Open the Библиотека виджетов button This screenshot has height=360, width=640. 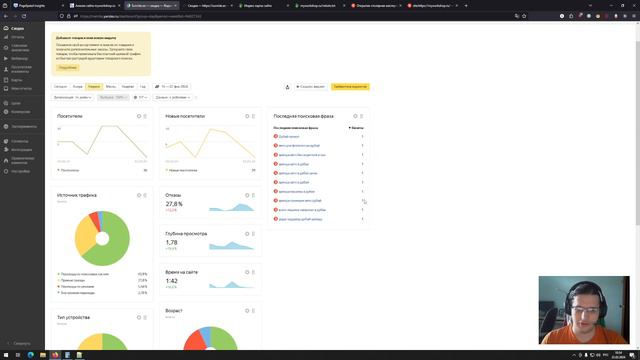[x=350, y=87]
